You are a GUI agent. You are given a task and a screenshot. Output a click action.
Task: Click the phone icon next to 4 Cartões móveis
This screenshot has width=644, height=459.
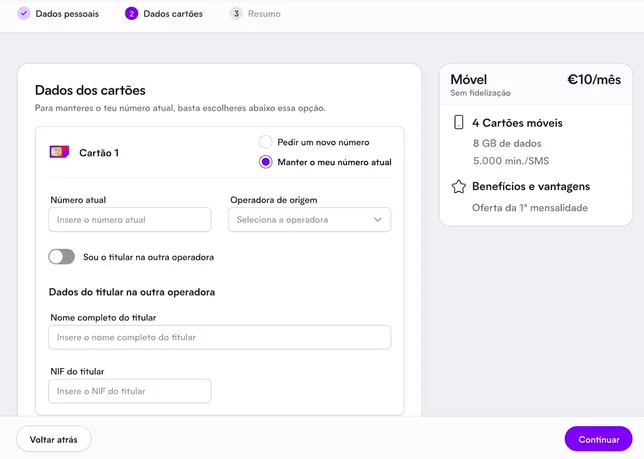click(458, 122)
